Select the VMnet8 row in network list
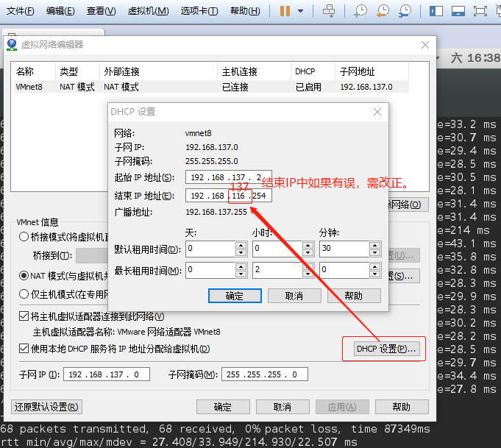 [212, 87]
